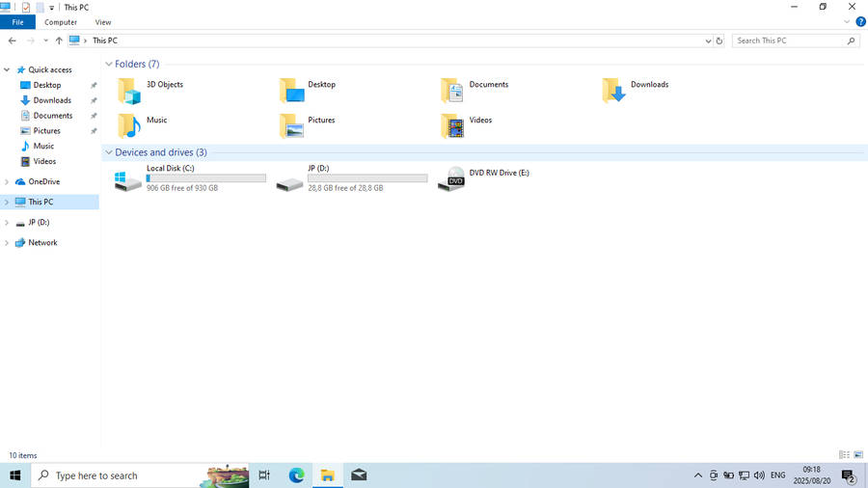
Task: Open the File menu
Action: pyautogui.click(x=17, y=22)
